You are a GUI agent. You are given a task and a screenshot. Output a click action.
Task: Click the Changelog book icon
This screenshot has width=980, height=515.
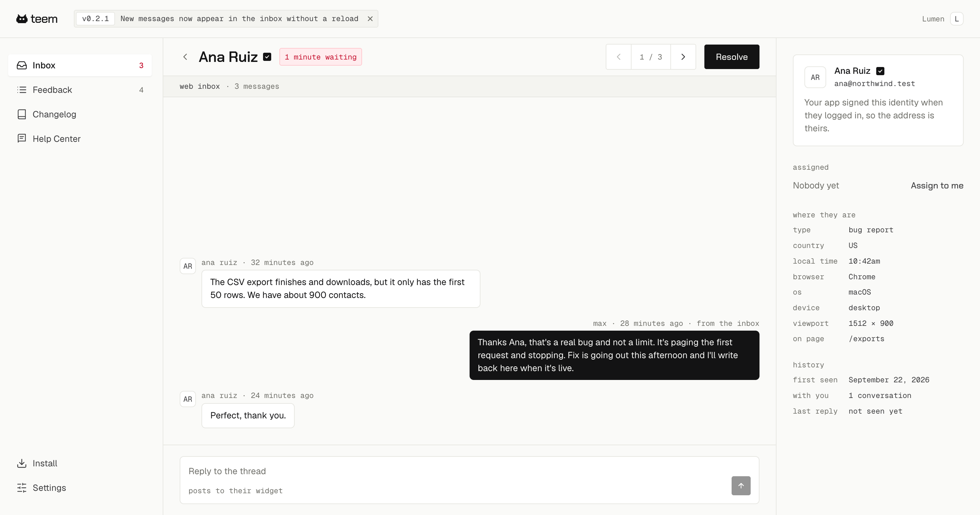point(22,115)
